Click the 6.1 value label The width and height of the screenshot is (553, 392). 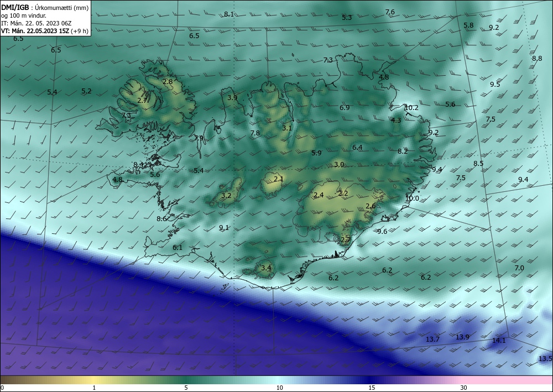[x=178, y=248]
